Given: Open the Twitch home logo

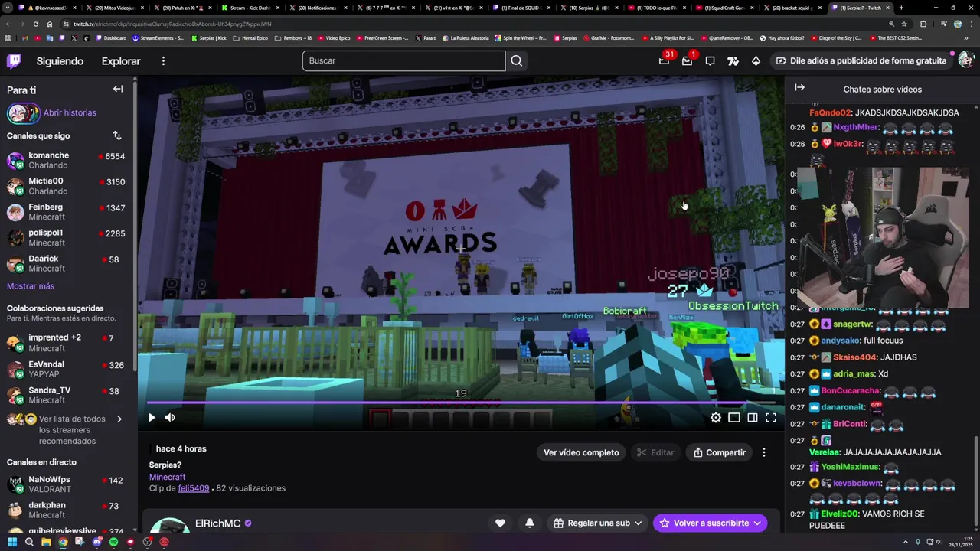Looking at the screenshot, I should (14, 61).
